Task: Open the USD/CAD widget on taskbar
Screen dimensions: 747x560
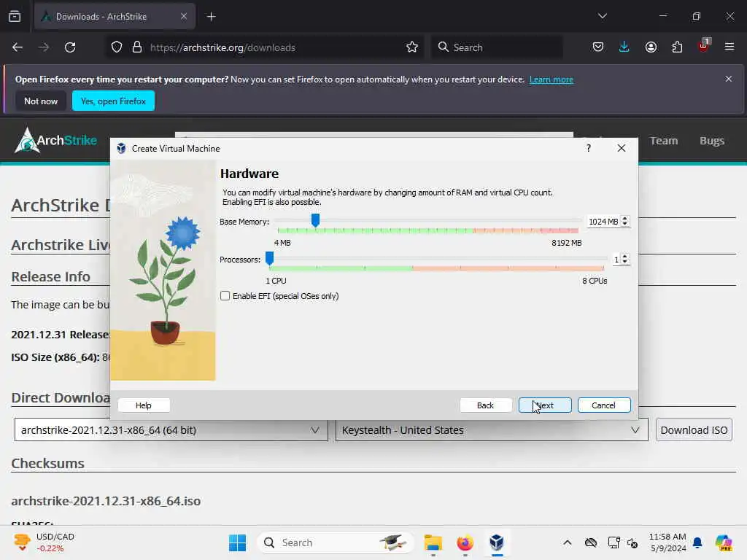Action: [x=44, y=542]
